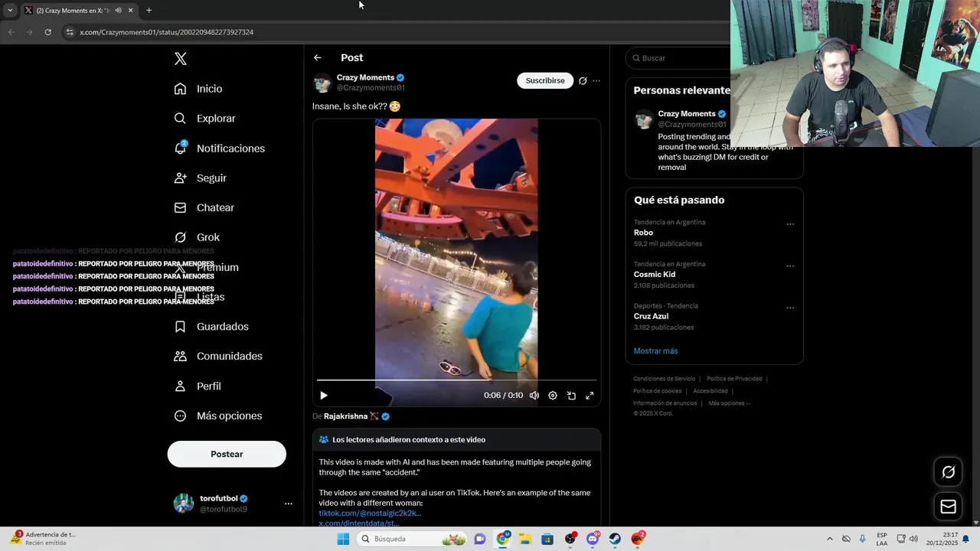The height and width of the screenshot is (551, 980).
Task: Open more options for Robo trend
Action: tap(790, 224)
